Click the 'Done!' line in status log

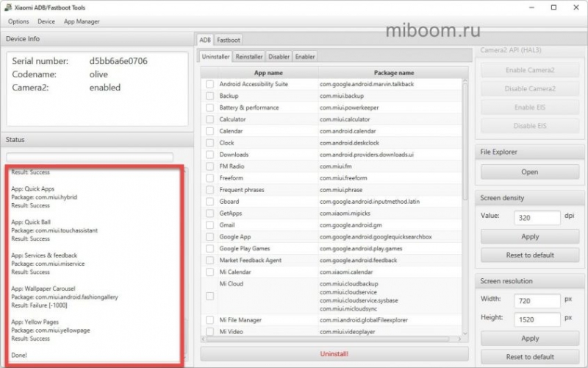[x=19, y=355]
